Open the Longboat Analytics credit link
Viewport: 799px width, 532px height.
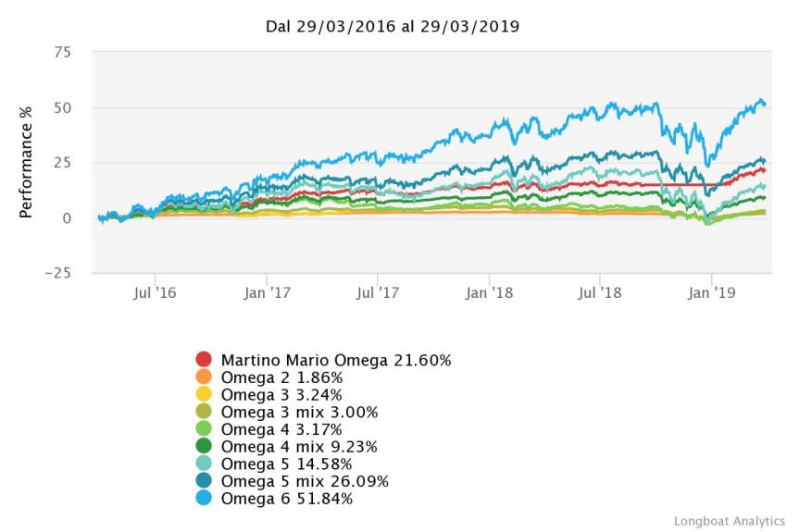(x=730, y=521)
